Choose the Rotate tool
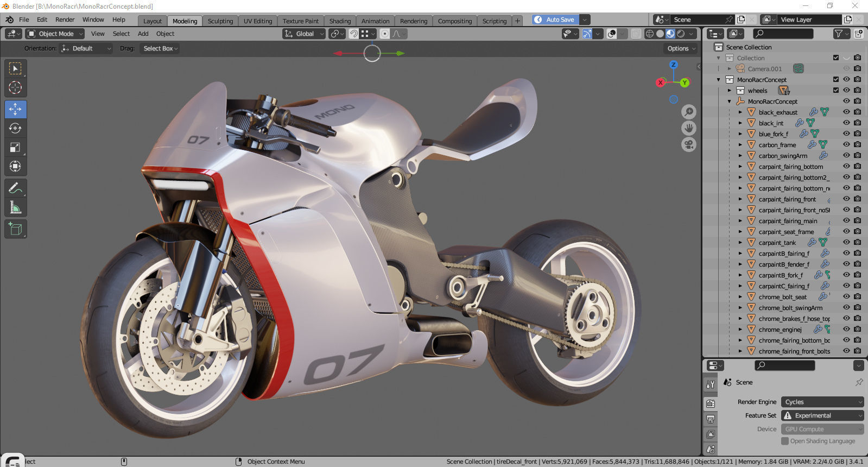 pyautogui.click(x=15, y=128)
